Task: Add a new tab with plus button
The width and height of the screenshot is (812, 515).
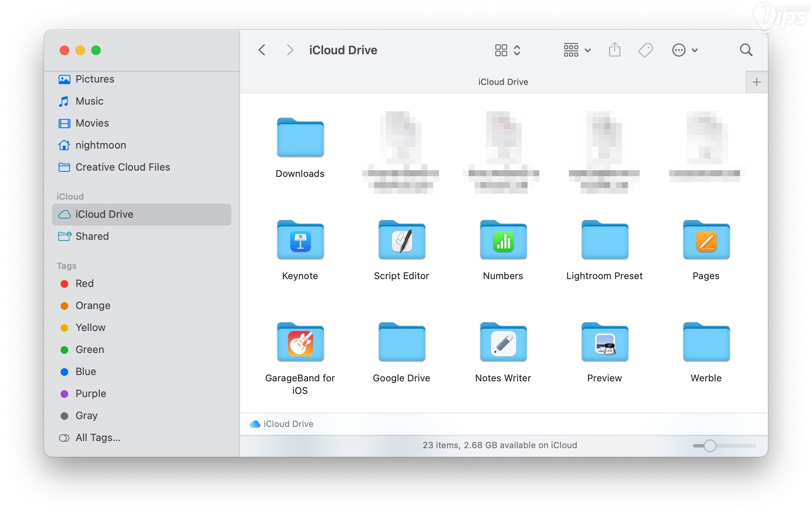Action: pos(756,82)
